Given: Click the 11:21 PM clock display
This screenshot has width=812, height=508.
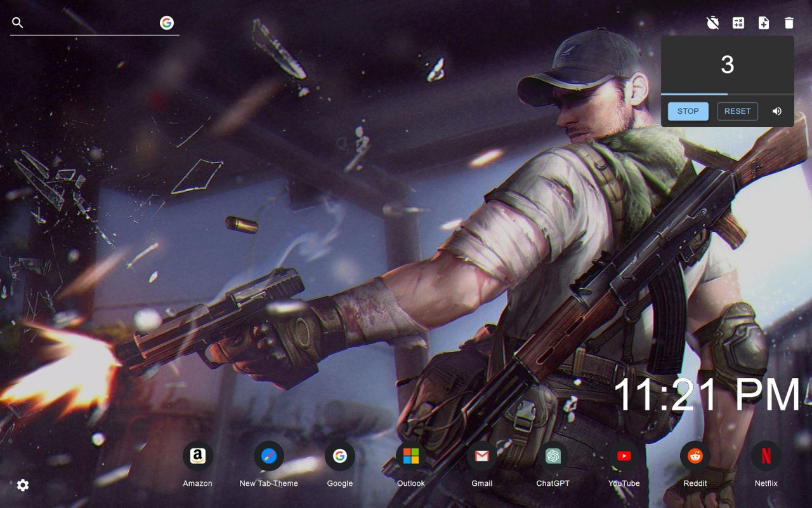Looking at the screenshot, I should point(707,395).
